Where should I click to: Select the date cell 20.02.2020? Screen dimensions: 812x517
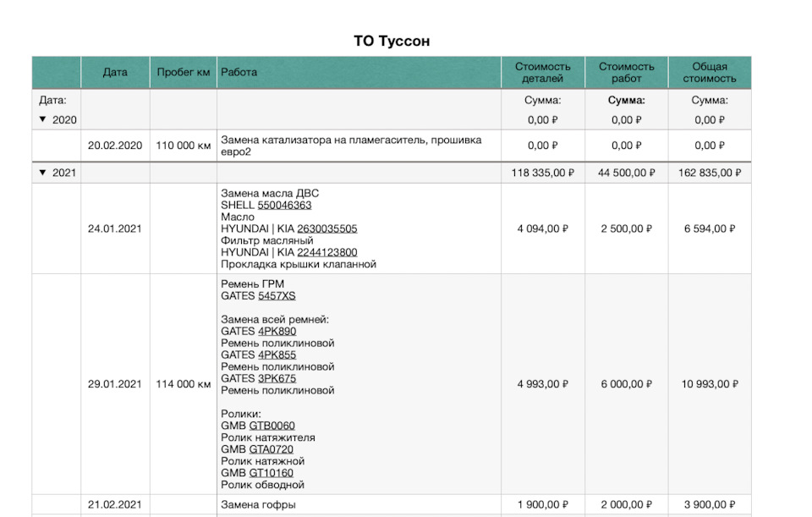tap(115, 146)
